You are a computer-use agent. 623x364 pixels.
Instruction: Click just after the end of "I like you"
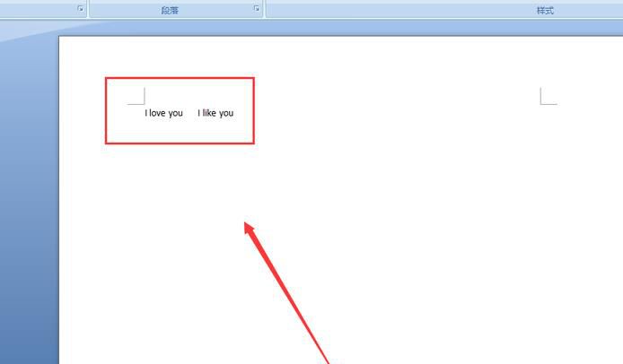point(235,113)
